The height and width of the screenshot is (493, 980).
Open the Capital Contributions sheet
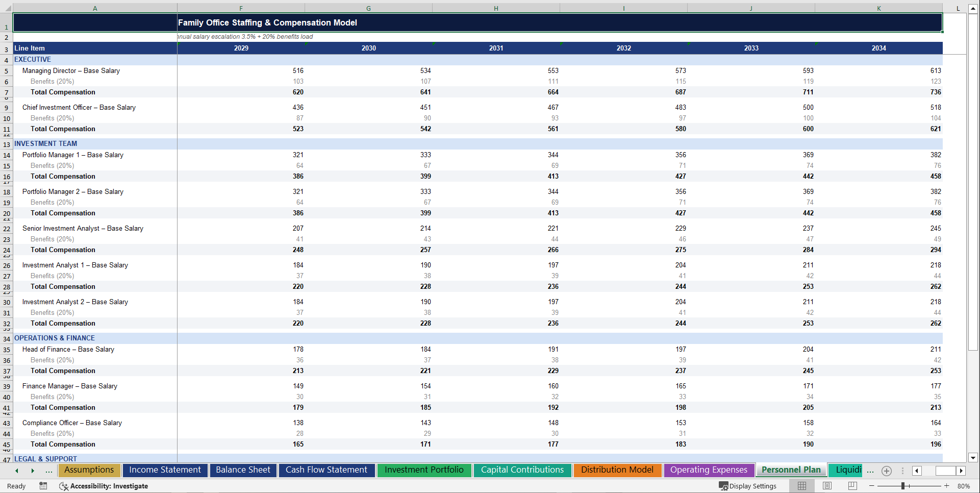522,470
